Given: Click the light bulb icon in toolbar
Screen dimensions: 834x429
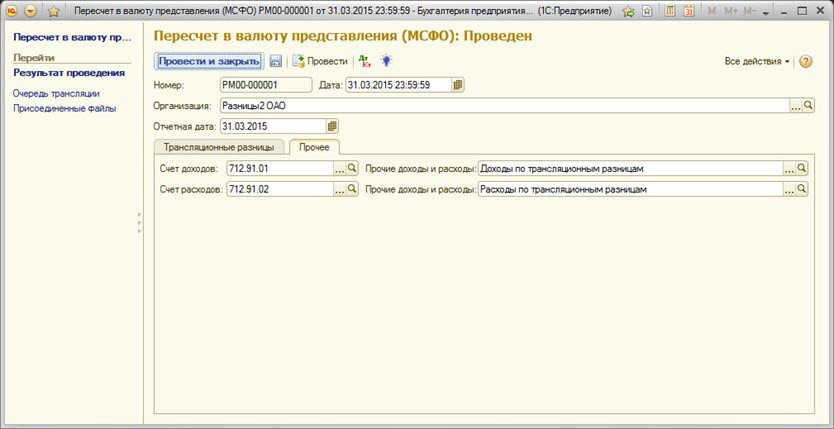Looking at the screenshot, I should [x=385, y=61].
